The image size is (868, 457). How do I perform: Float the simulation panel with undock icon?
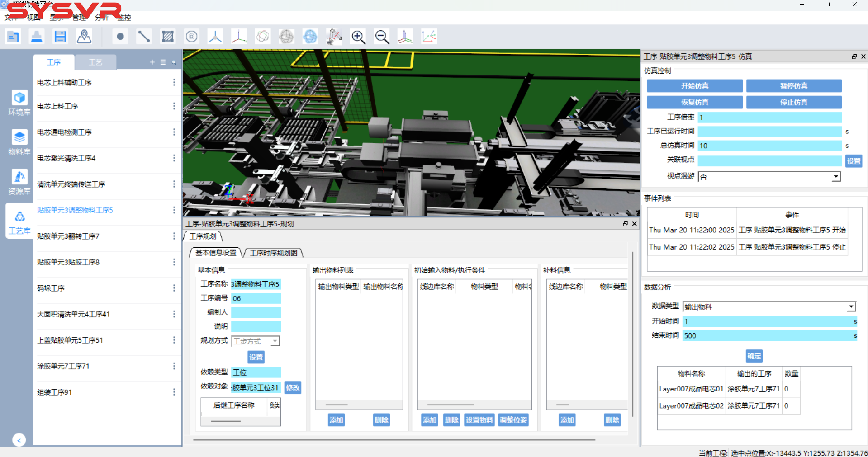(854, 57)
